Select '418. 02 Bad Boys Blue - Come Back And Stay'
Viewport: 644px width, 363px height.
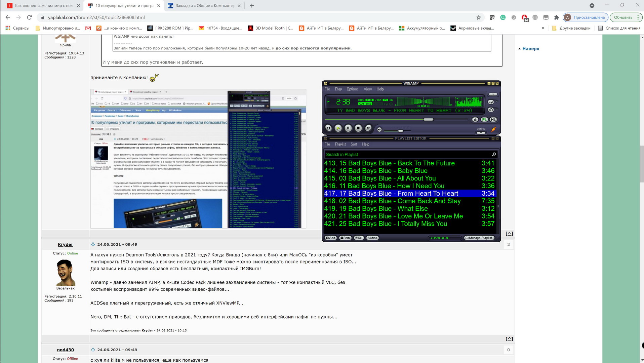click(x=409, y=201)
